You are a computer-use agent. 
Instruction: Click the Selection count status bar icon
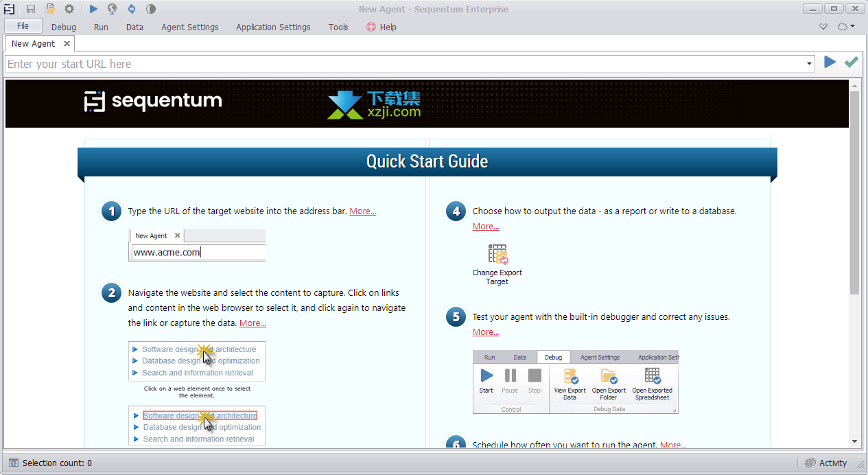point(14,463)
